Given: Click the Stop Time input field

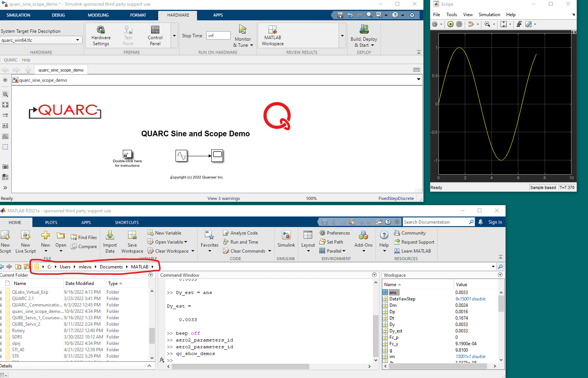Looking at the screenshot, I should click(x=218, y=35).
